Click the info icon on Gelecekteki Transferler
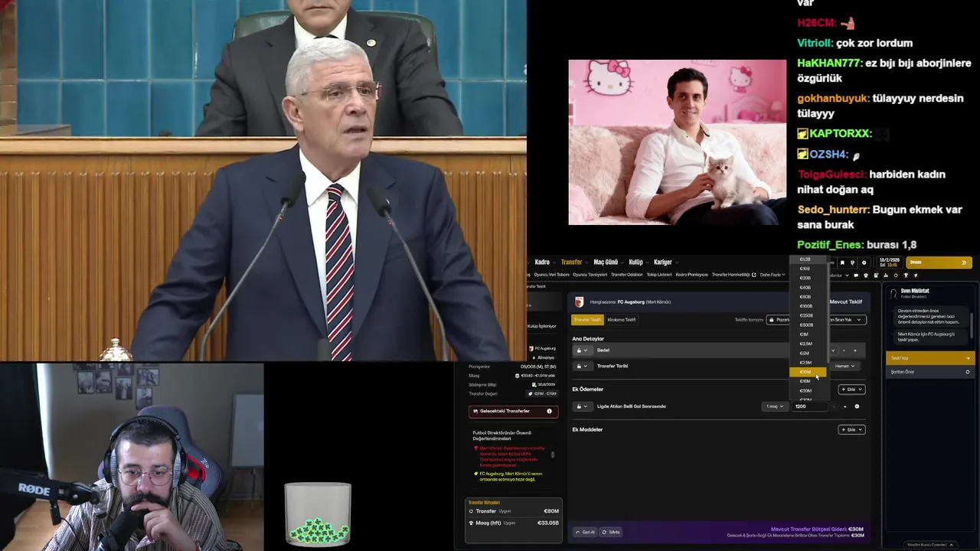 549,411
